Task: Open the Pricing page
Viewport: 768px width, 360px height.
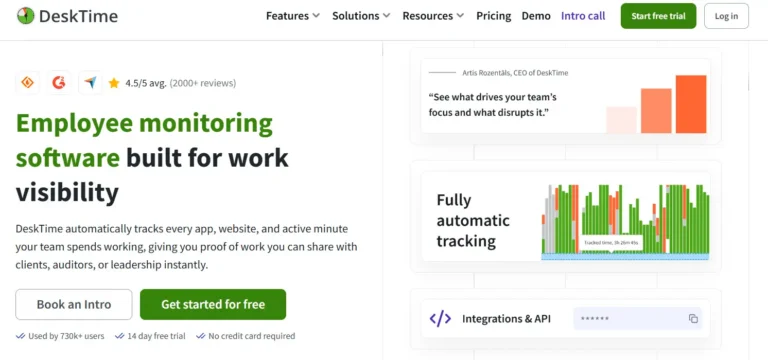Action: pyautogui.click(x=494, y=16)
